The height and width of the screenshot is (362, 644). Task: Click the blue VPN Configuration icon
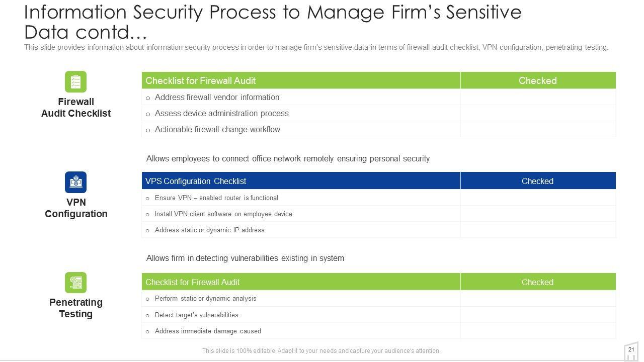75,182
